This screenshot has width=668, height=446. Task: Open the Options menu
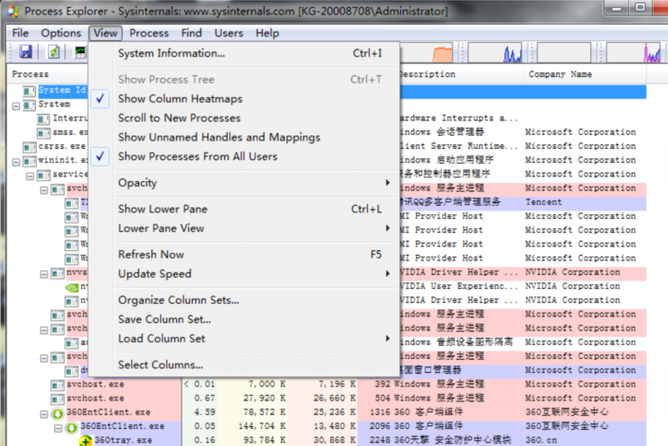pos(60,33)
